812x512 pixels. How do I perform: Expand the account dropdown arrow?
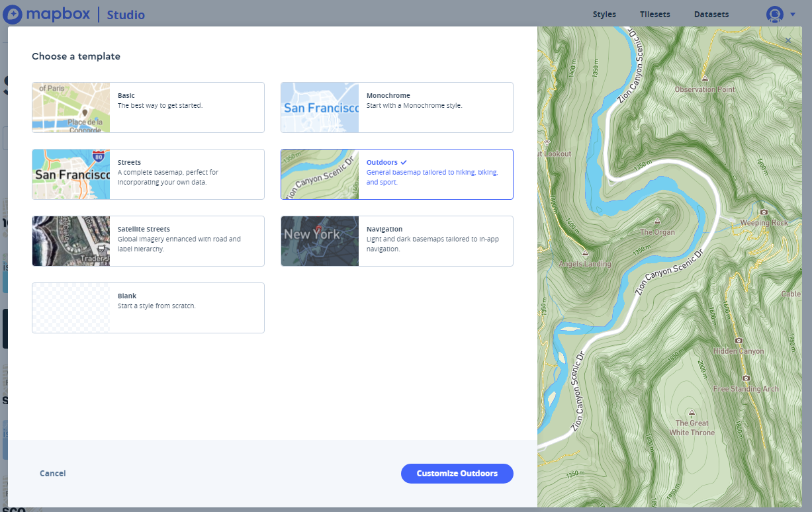coord(793,15)
